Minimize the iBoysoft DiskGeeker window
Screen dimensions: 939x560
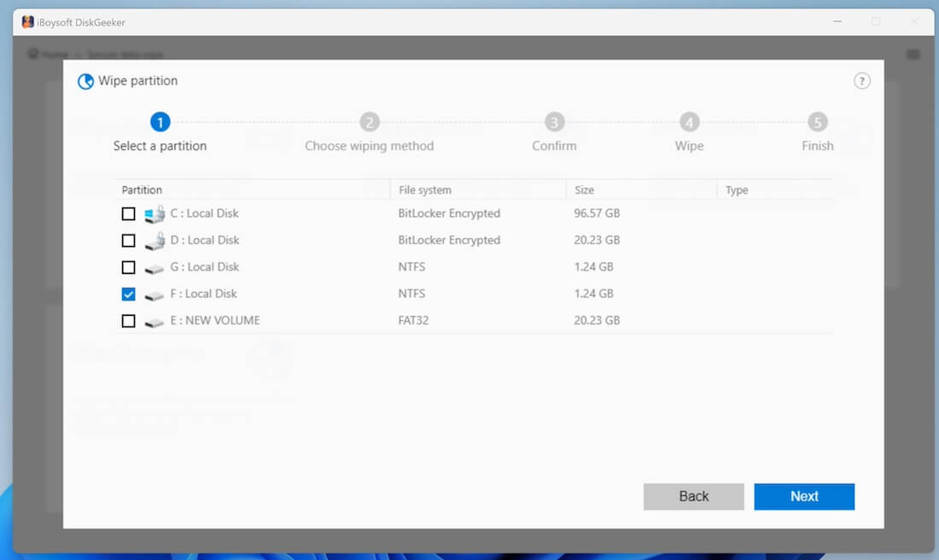[837, 21]
